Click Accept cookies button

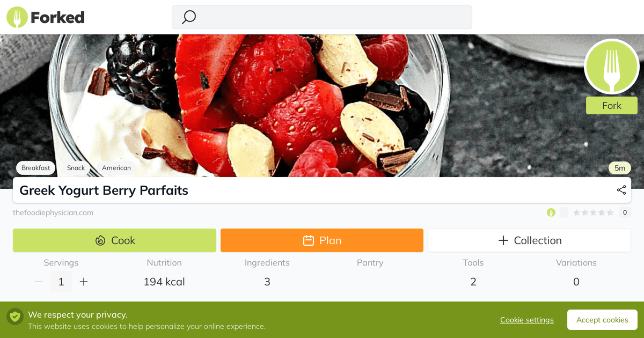602,320
